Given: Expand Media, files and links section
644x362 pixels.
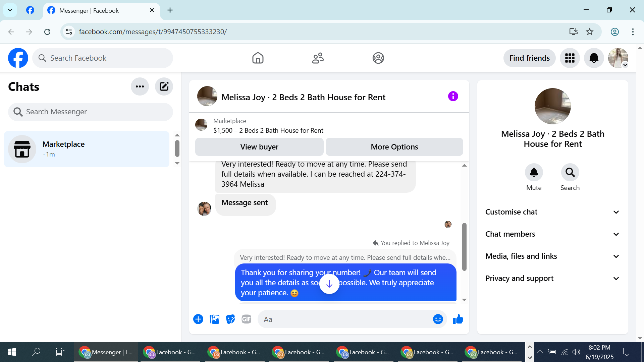Looking at the screenshot, I should 553,256.
